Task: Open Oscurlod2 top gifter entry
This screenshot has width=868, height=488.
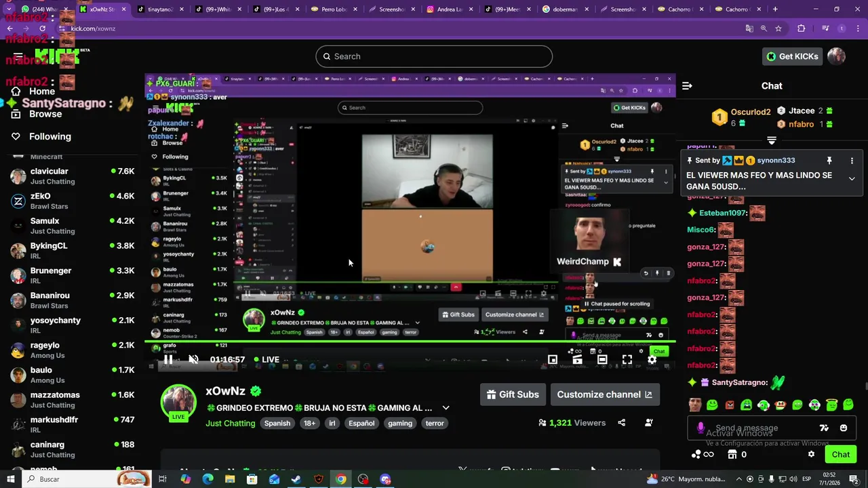Action: (741, 117)
